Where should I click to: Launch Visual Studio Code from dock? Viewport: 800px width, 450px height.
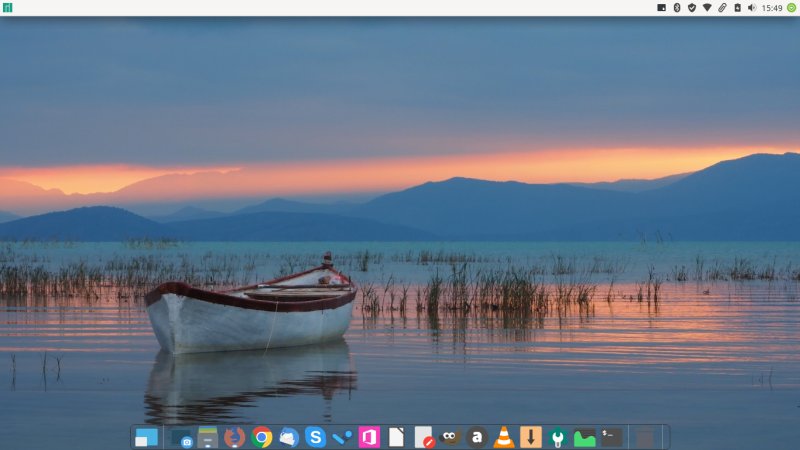point(342,437)
